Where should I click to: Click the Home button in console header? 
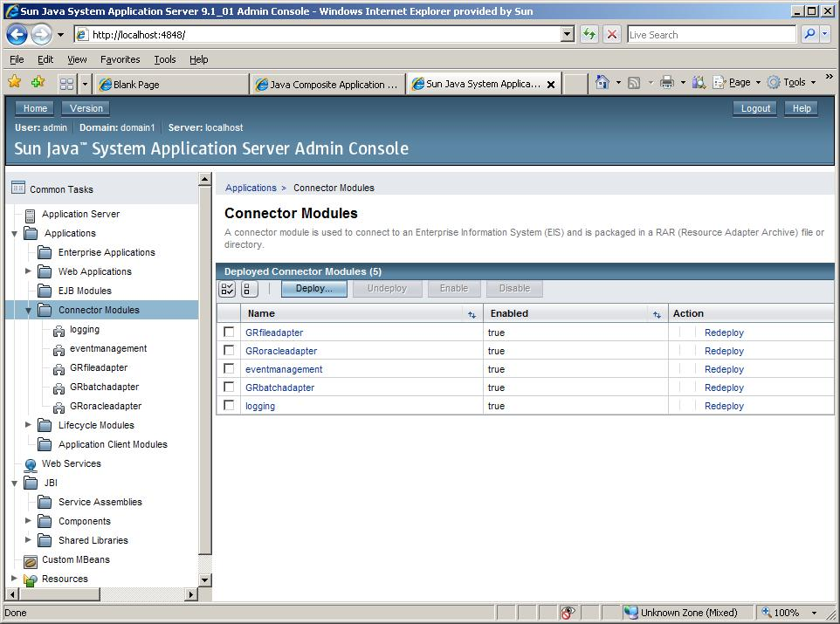pyautogui.click(x=35, y=108)
